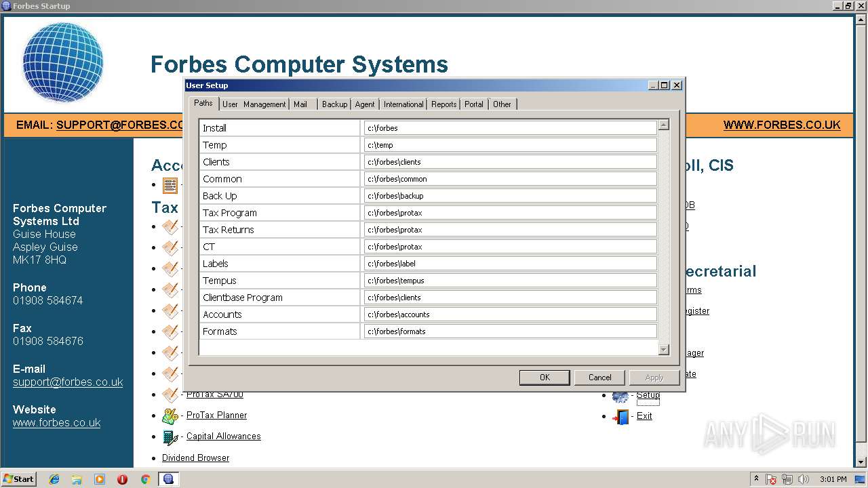The width and height of the screenshot is (868, 488).
Task: Confirm User Setup with OK
Action: [x=545, y=378]
